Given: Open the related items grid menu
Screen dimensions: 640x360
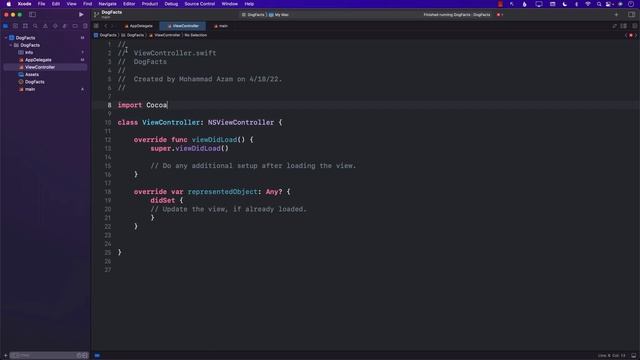Looking at the screenshot, I should click(96, 26).
